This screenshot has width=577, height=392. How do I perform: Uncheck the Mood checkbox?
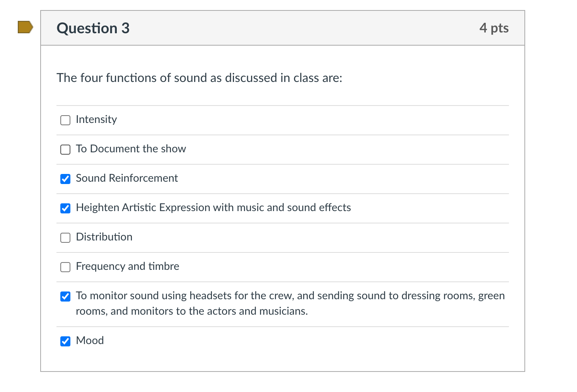pyautogui.click(x=65, y=341)
